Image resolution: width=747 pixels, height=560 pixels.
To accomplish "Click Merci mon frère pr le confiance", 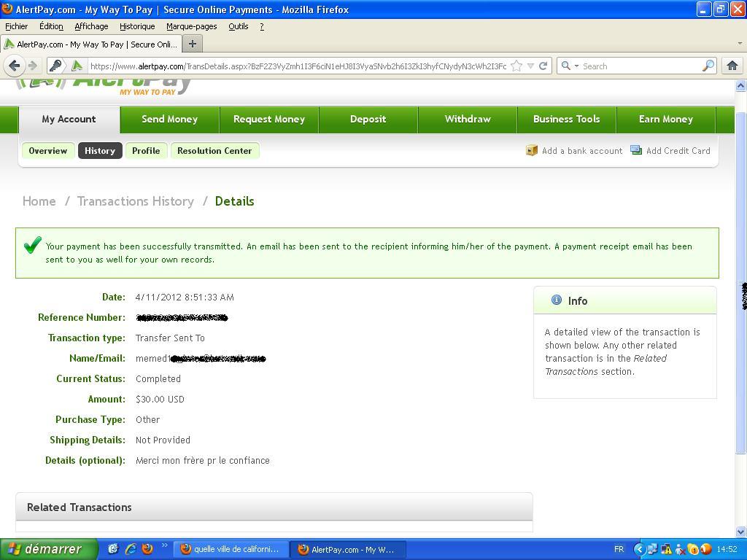I will click(x=203, y=461).
